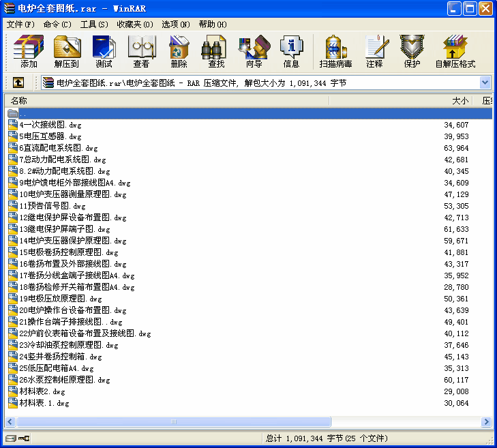
Task: Click the archive path address field
Action: [260, 83]
